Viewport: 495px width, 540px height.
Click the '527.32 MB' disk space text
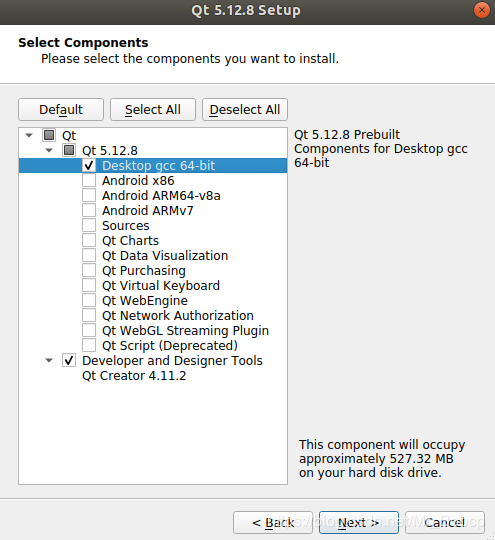[x=422, y=459]
